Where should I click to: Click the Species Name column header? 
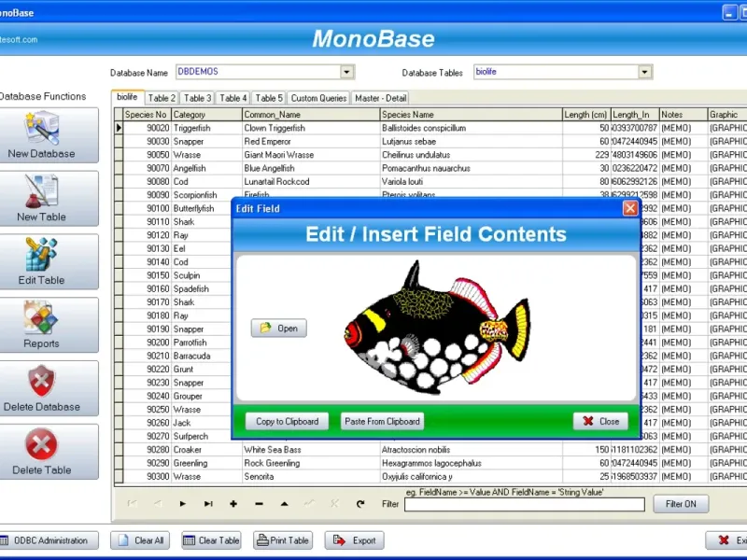coord(472,115)
